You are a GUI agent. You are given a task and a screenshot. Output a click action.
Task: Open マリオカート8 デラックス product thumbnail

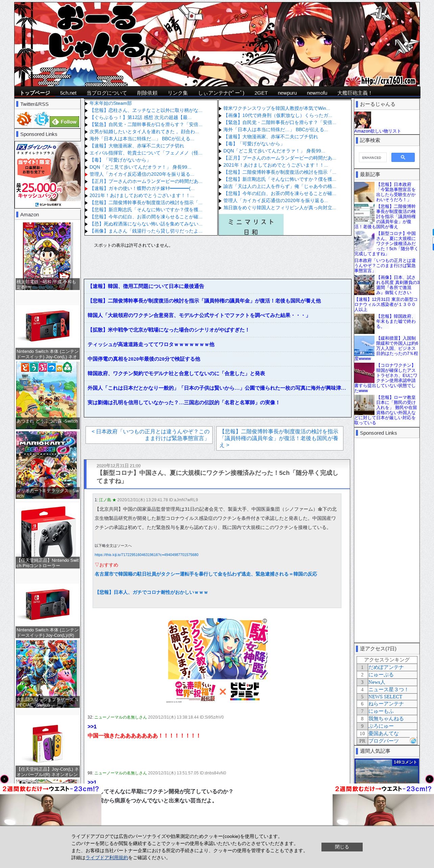(x=47, y=465)
